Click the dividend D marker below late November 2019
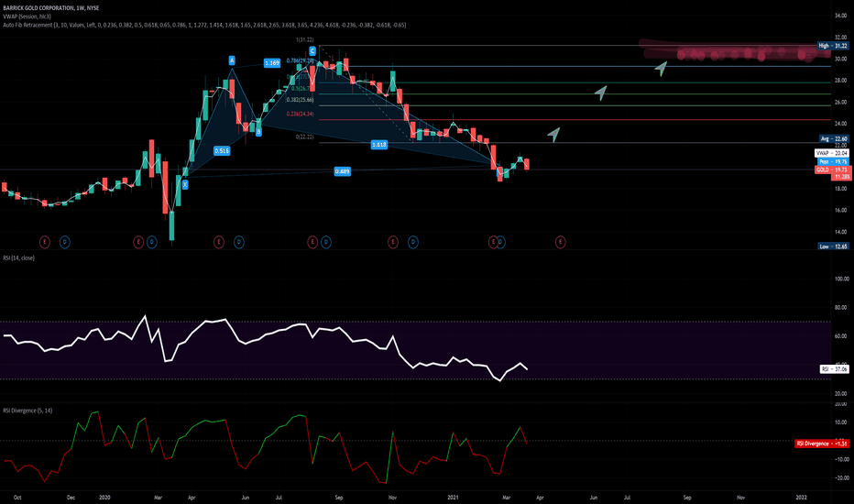854x504 pixels. click(64, 241)
